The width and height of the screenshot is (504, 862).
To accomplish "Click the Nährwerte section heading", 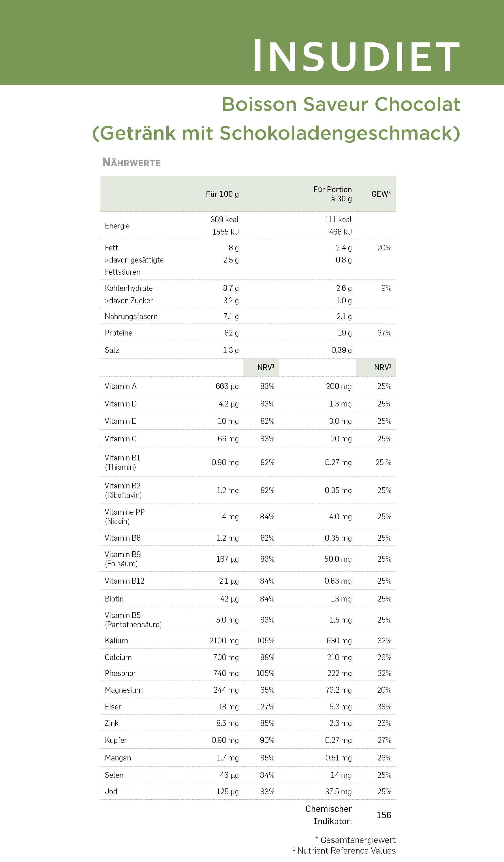I will [x=131, y=162].
